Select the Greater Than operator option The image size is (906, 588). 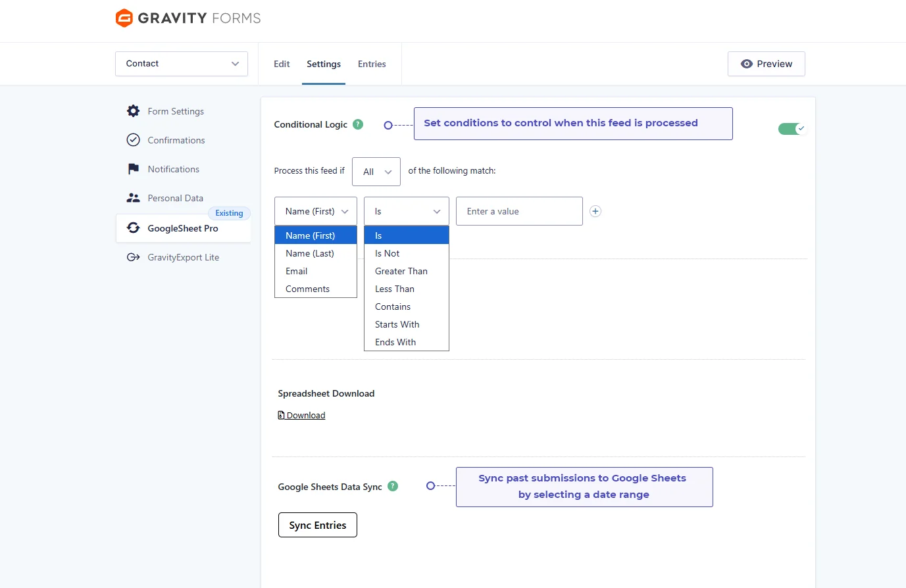[x=407, y=271]
